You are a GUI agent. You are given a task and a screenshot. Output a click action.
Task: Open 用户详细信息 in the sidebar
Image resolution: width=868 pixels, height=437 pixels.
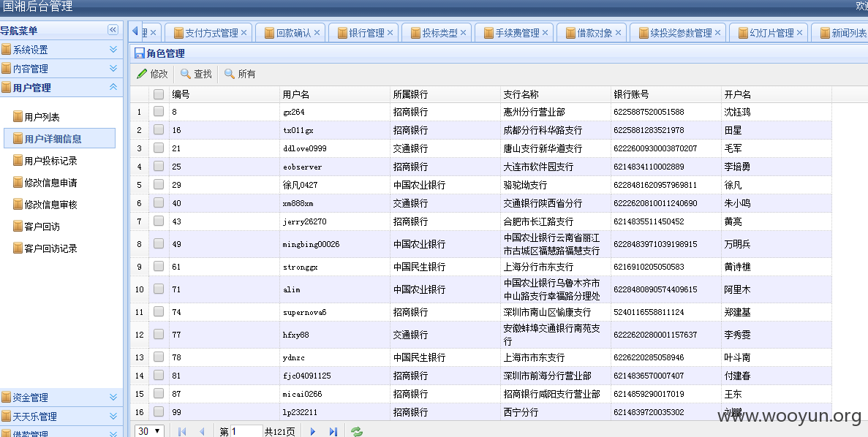[60, 138]
